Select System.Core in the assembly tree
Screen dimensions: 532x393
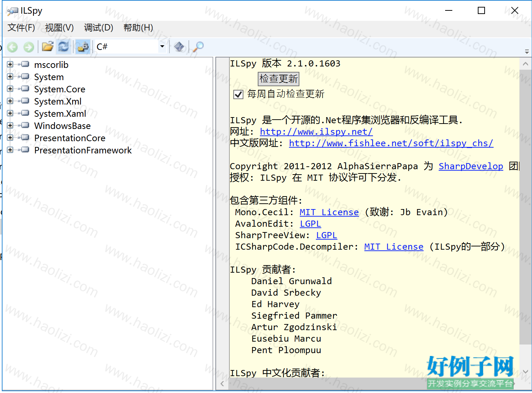[x=60, y=89]
